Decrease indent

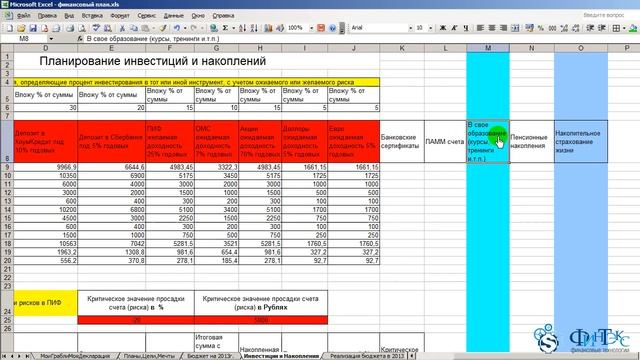[590, 28]
